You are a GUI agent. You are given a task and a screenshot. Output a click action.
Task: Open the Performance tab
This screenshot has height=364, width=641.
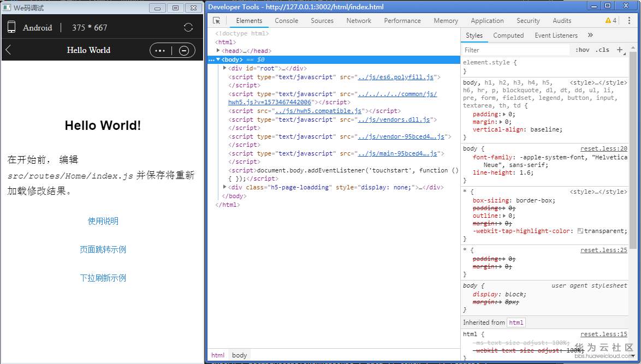tap(402, 20)
